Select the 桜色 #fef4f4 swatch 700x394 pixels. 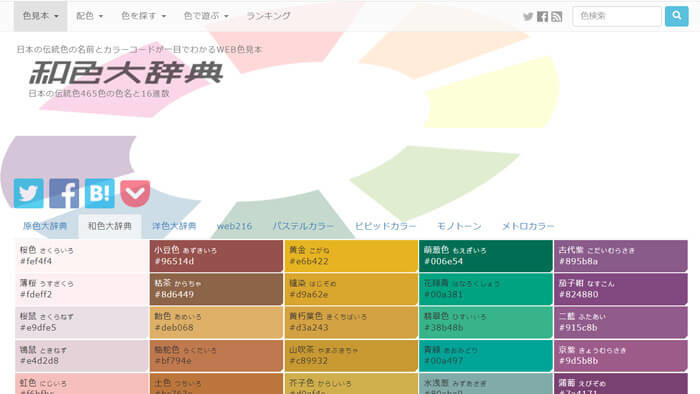click(x=82, y=256)
